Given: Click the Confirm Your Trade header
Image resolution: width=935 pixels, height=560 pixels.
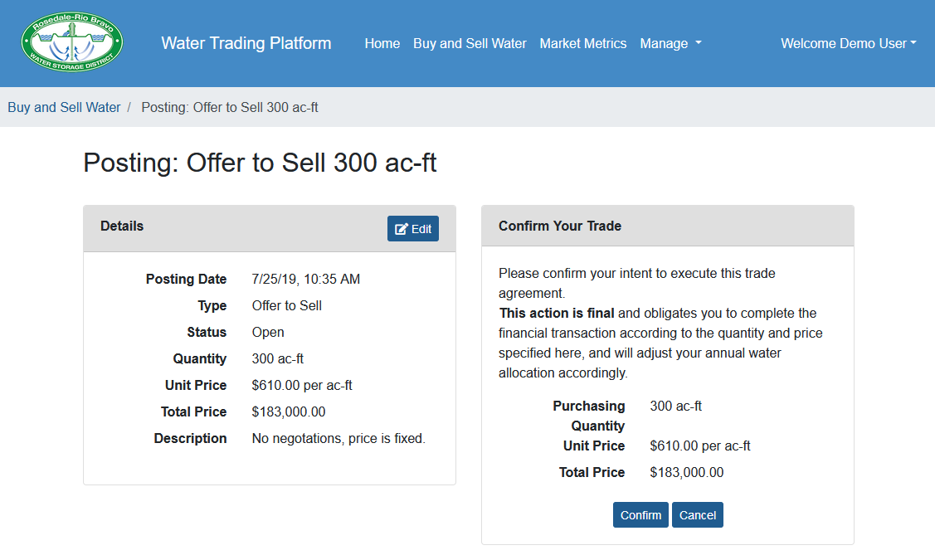Looking at the screenshot, I should click(x=560, y=226).
